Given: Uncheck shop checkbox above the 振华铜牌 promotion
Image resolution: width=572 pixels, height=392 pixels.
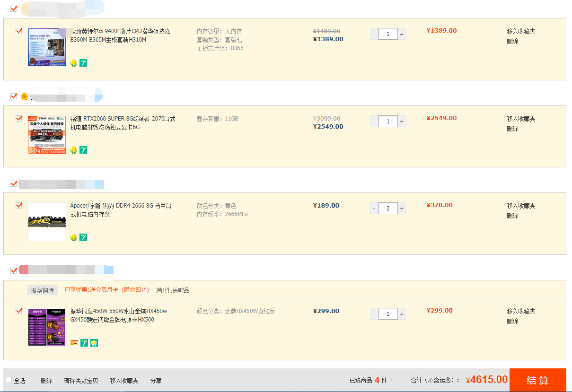Looking at the screenshot, I should (x=13, y=270).
